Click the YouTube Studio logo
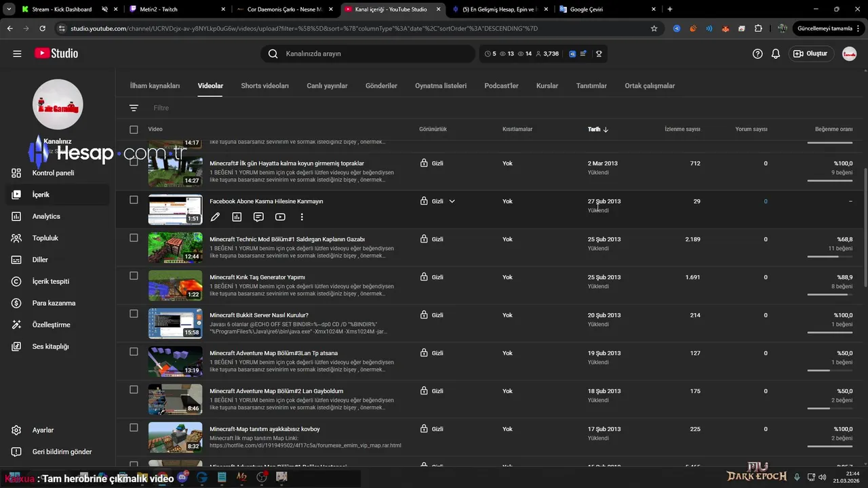Screen dimensions: 868x488 pos(56,54)
